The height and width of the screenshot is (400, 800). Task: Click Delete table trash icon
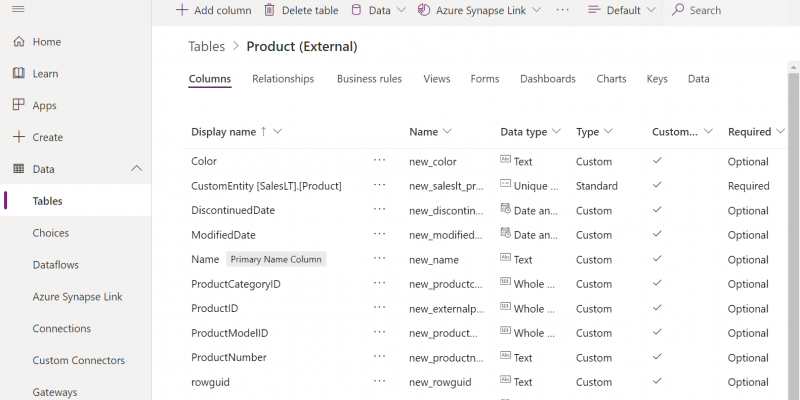[270, 10]
